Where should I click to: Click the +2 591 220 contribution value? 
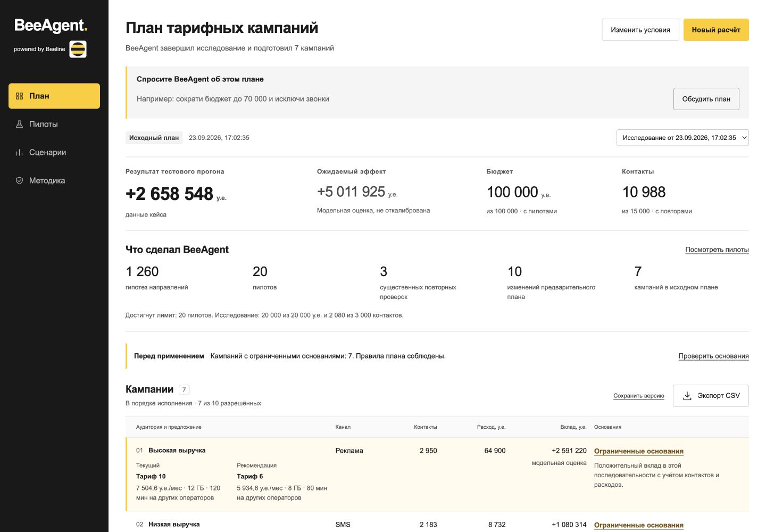pyautogui.click(x=569, y=451)
